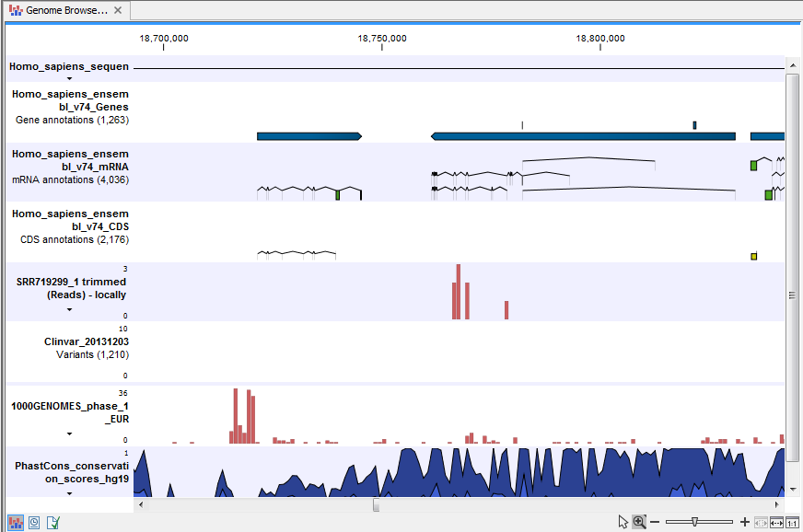Click the vertical scrollbar up arrow
The width and height of the screenshot is (803, 532).
791,64
